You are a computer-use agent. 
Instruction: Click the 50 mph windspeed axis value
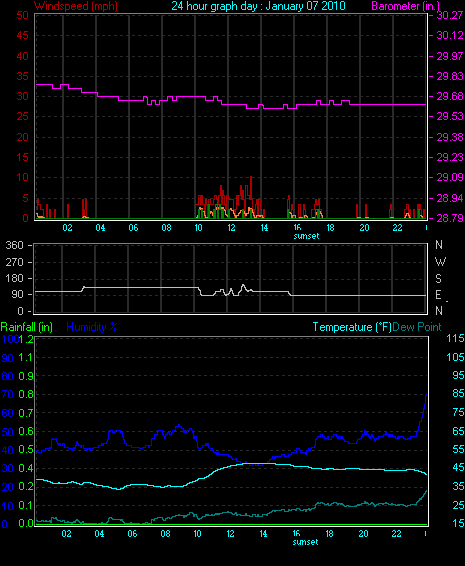(22, 15)
